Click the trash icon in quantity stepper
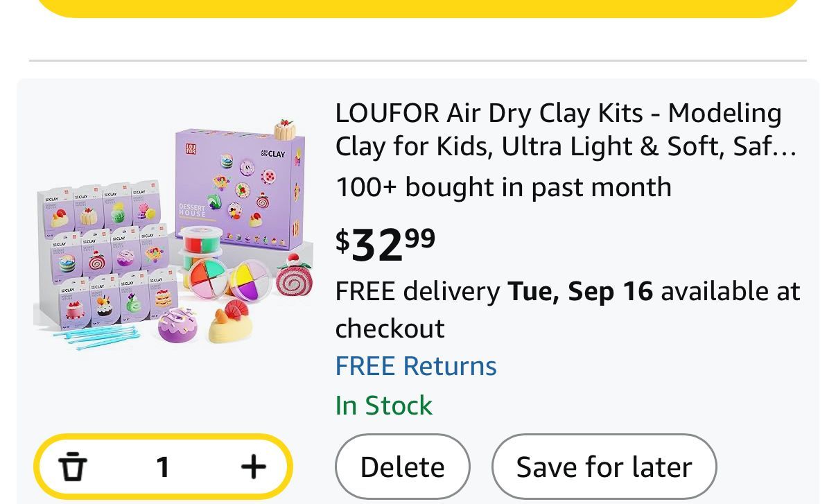836x504 pixels. click(73, 467)
